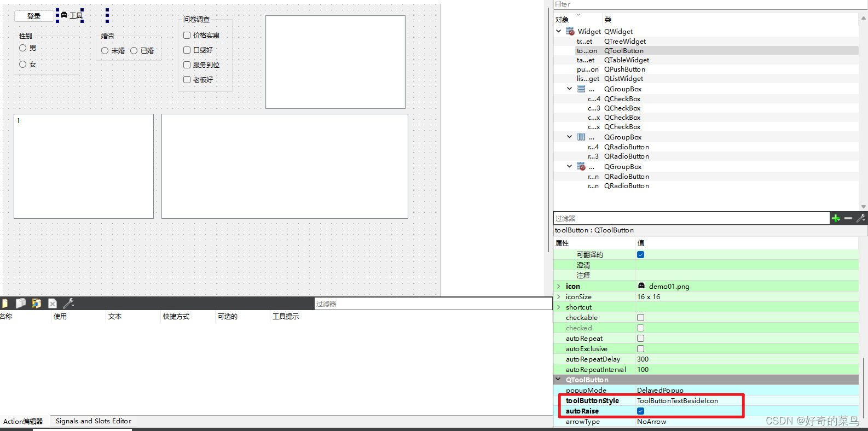Image resolution: width=868 pixels, height=431 pixels.
Task: Click the Widget no-layout icon in object tree
Action: point(570,31)
